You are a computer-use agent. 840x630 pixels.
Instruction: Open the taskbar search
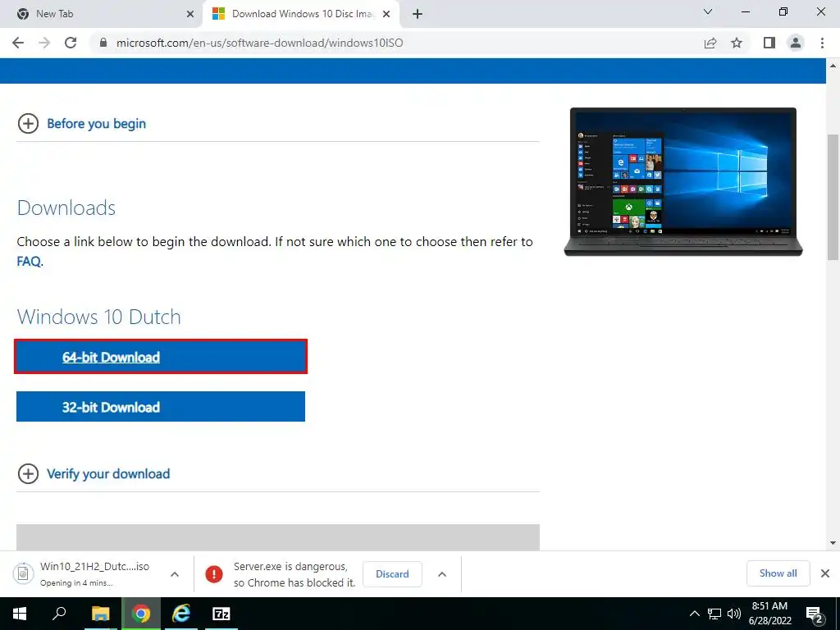pos(59,614)
